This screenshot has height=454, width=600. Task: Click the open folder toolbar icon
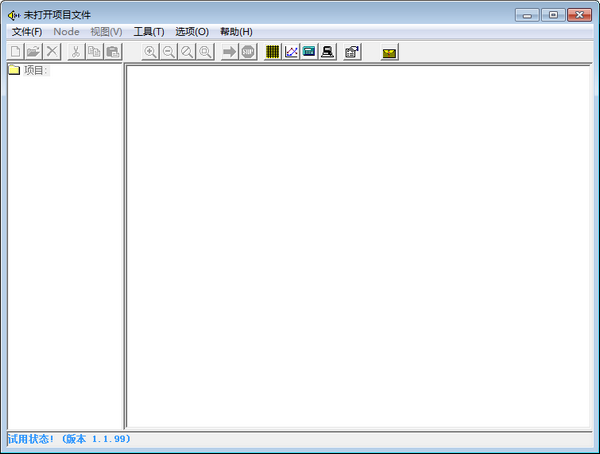33,52
